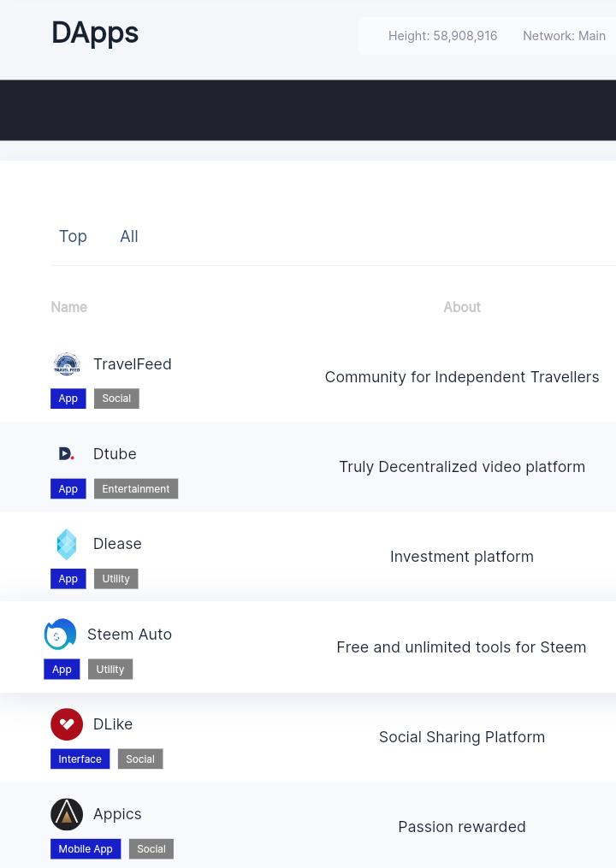The image size is (616, 868).
Task: Click the App tag under TravelFeed
Action: [x=68, y=399]
